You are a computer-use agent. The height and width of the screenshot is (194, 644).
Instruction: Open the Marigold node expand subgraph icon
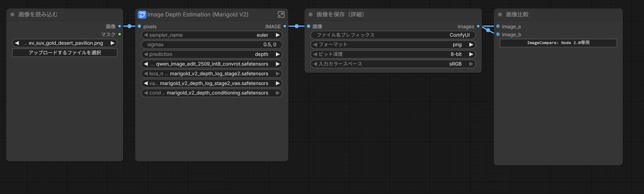[x=281, y=14]
